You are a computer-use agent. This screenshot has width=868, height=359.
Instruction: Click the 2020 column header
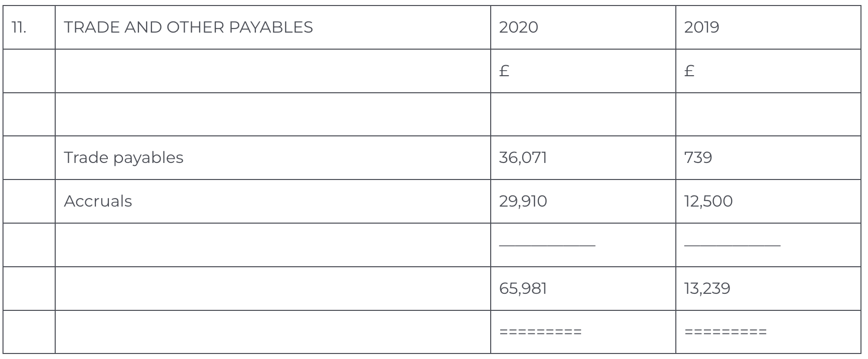[x=518, y=27]
